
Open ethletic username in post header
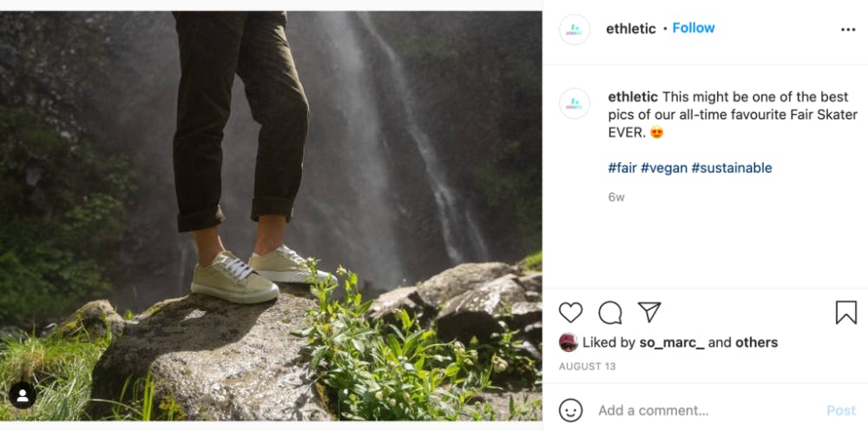pyautogui.click(x=631, y=29)
